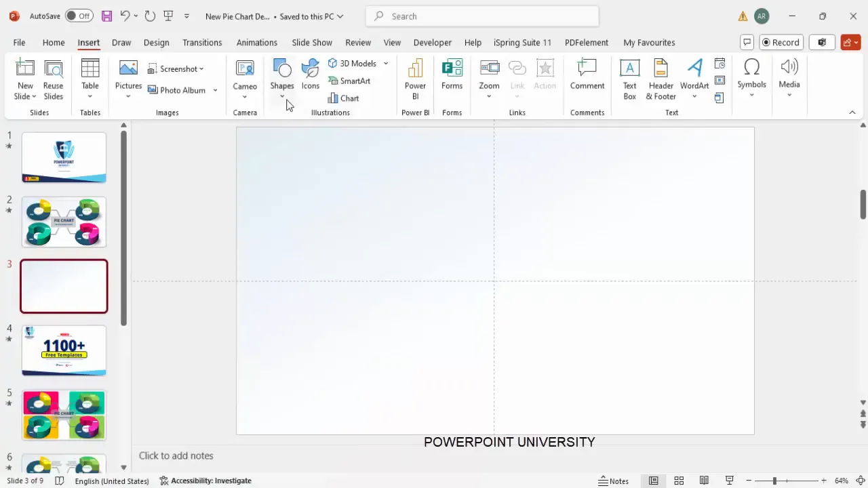Click the Cameo camera button
This screenshot has height=488, width=868.
245,79
